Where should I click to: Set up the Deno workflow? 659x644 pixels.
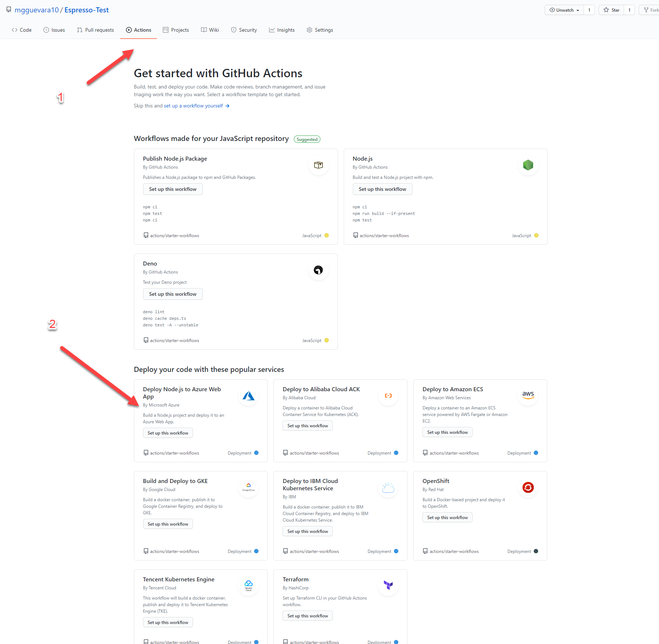173,294
